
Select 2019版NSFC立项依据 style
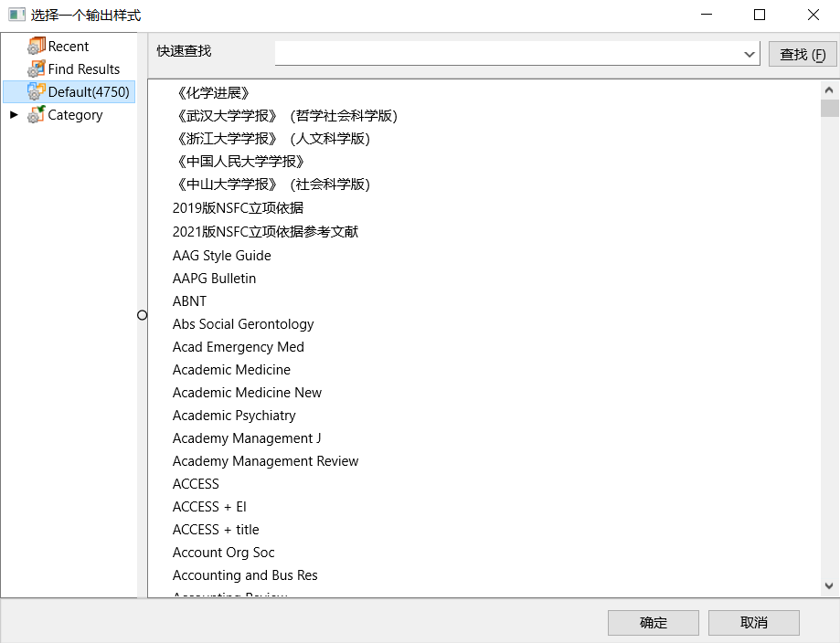(x=238, y=207)
